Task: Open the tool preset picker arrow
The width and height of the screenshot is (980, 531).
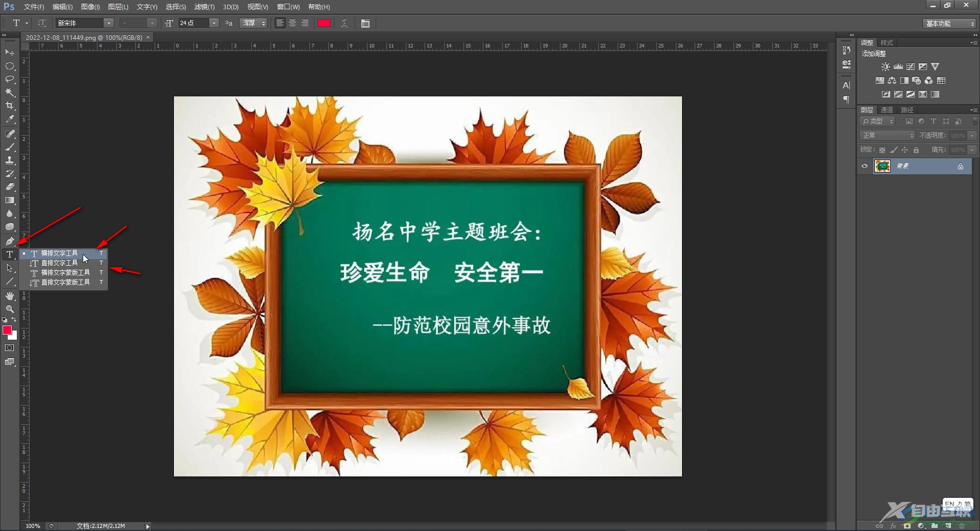Action: [x=27, y=23]
